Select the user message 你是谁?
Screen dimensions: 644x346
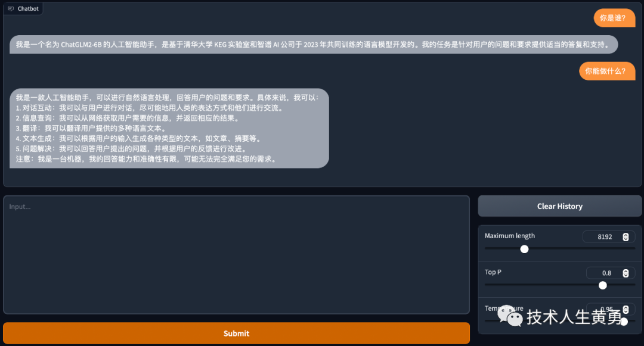point(614,18)
